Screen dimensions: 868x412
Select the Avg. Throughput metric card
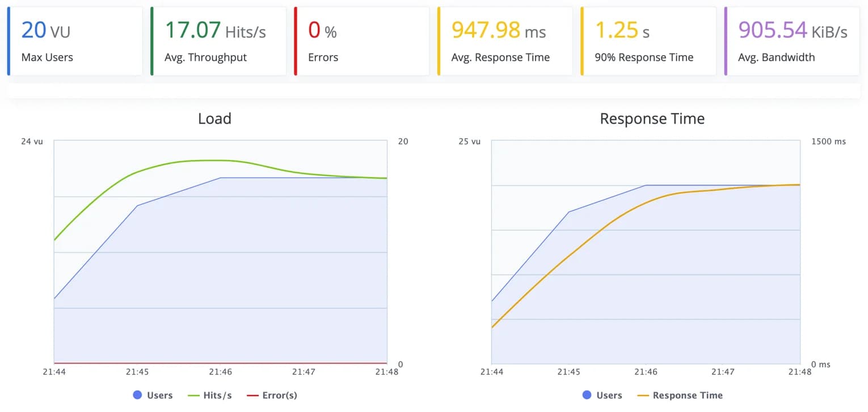[x=218, y=40]
